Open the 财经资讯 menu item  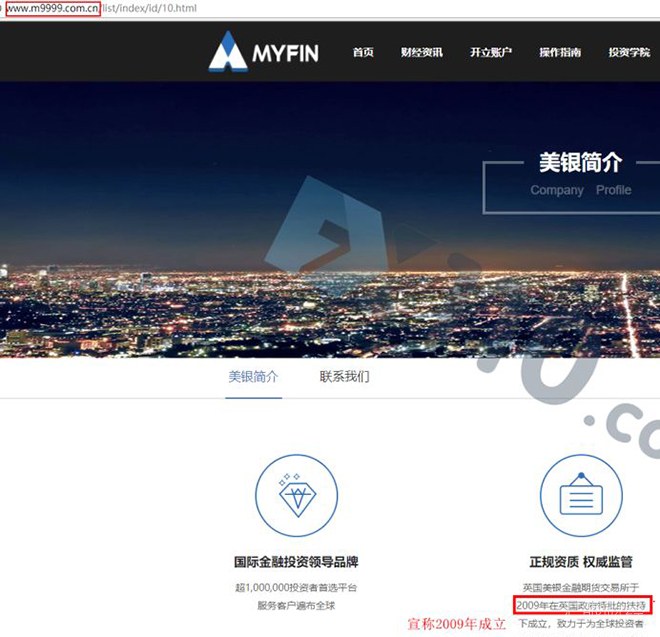point(421,52)
